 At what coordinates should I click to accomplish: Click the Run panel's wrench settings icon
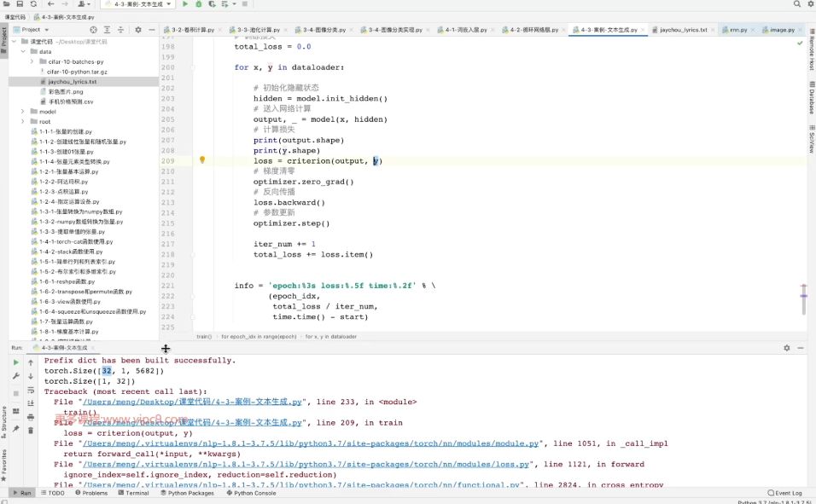click(15, 376)
